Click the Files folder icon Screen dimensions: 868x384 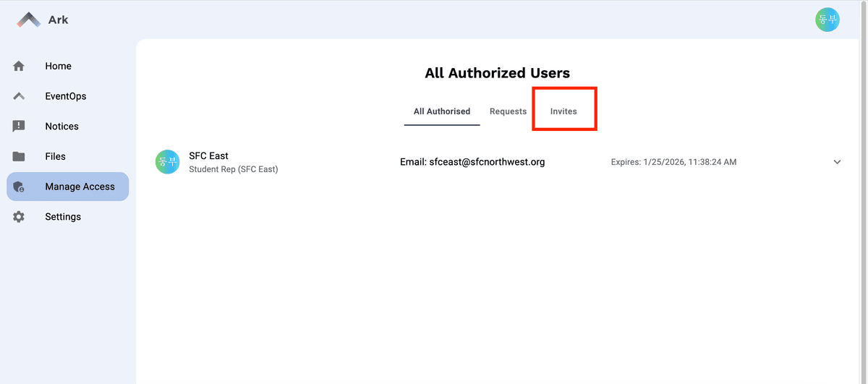click(19, 156)
